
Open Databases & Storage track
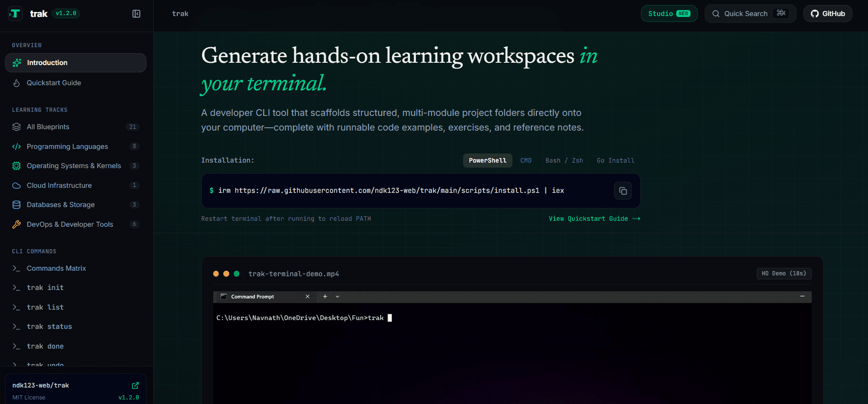pyautogui.click(x=75, y=205)
